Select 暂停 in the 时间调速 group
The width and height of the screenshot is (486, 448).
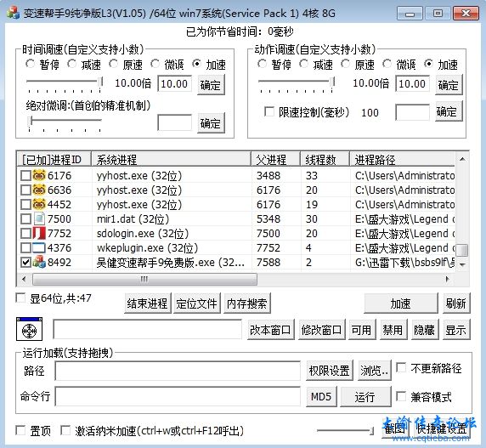pyautogui.click(x=31, y=64)
